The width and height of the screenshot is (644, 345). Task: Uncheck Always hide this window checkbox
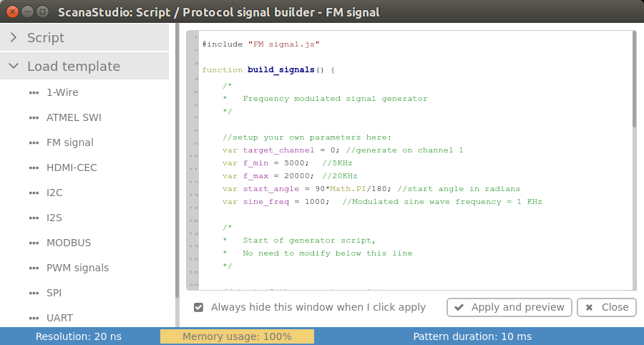pos(198,307)
